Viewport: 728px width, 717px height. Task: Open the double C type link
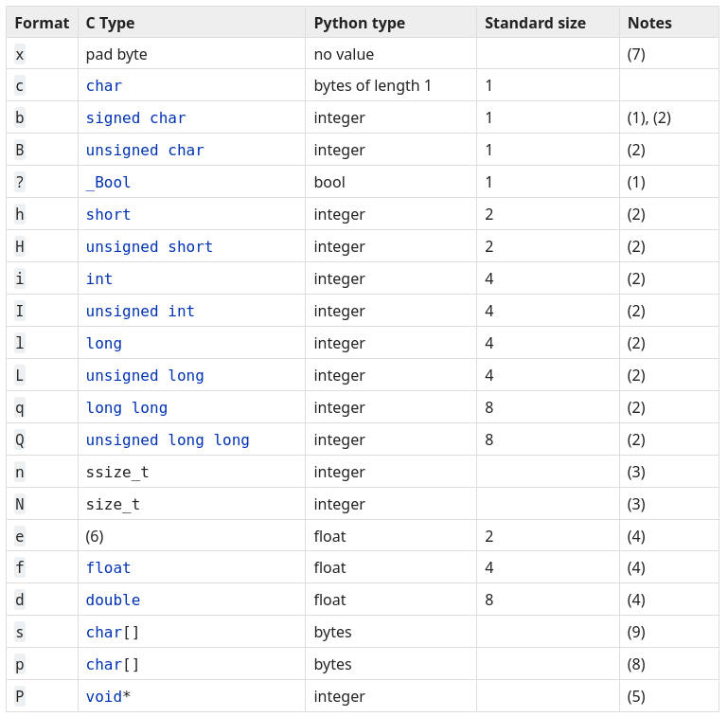113,600
